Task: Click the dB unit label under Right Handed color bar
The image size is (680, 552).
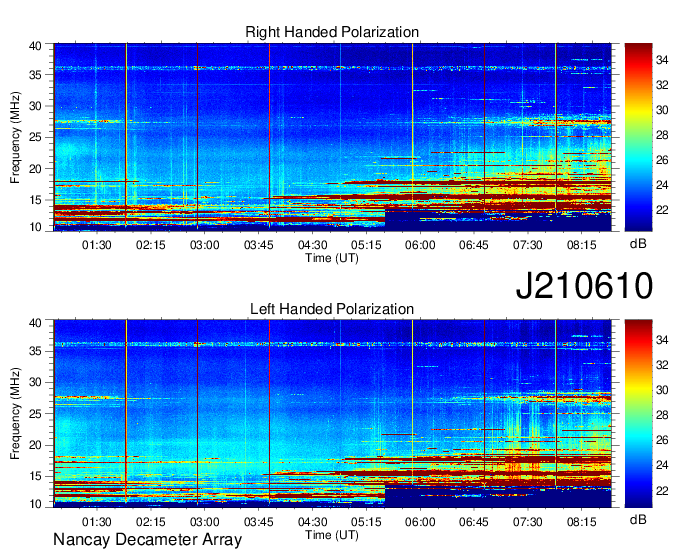Action: click(638, 243)
